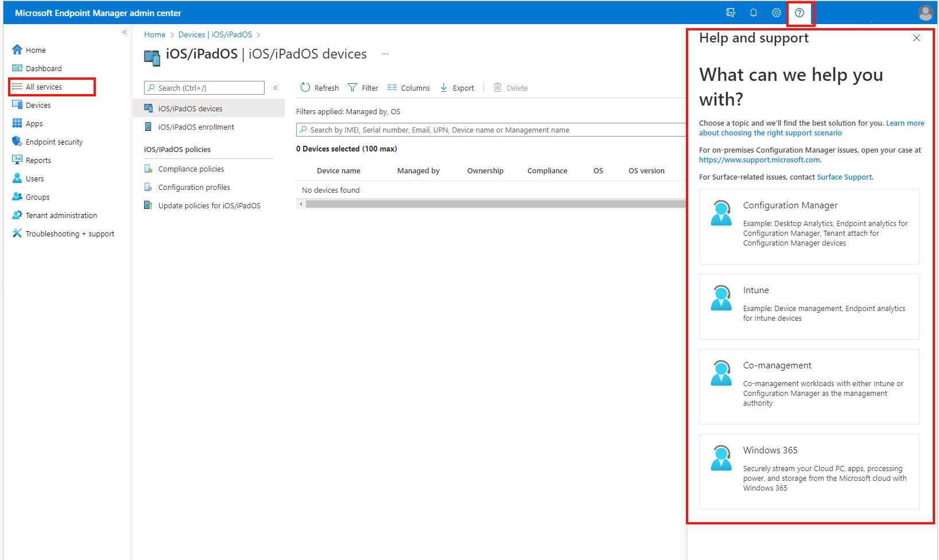939x560 pixels.
Task: Click the Tenant administration gear icon
Action: (17, 215)
